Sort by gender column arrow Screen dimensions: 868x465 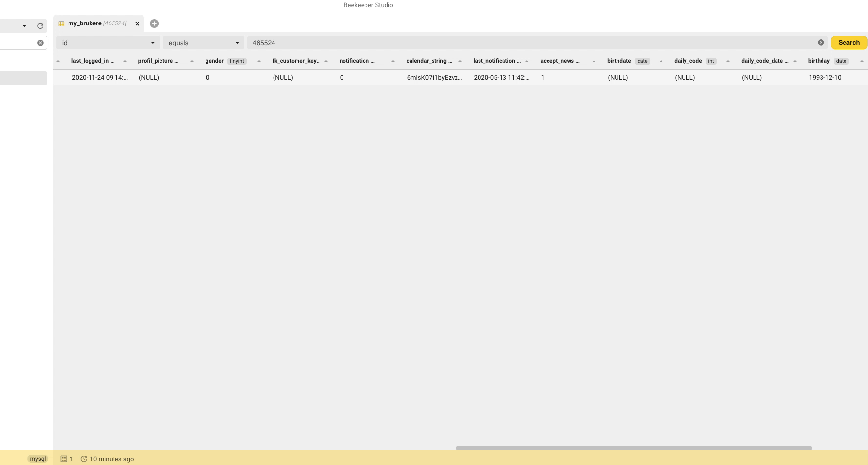(259, 61)
